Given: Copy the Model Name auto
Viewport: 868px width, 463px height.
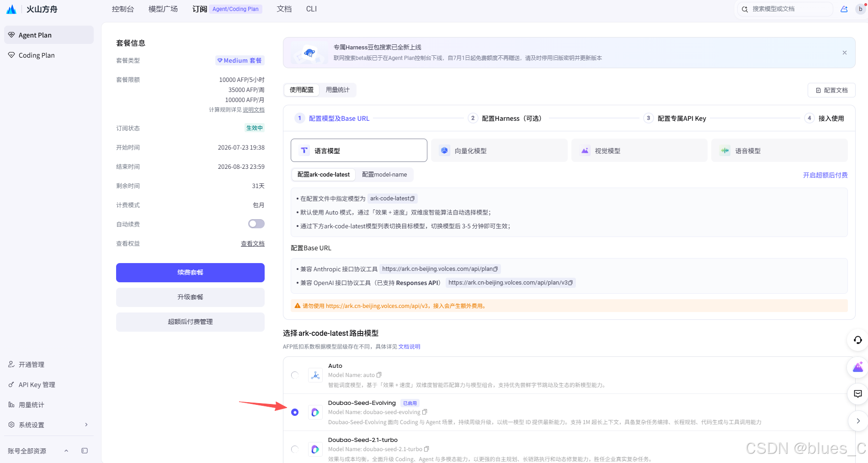Looking at the screenshot, I should pyautogui.click(x=379, y=375).
